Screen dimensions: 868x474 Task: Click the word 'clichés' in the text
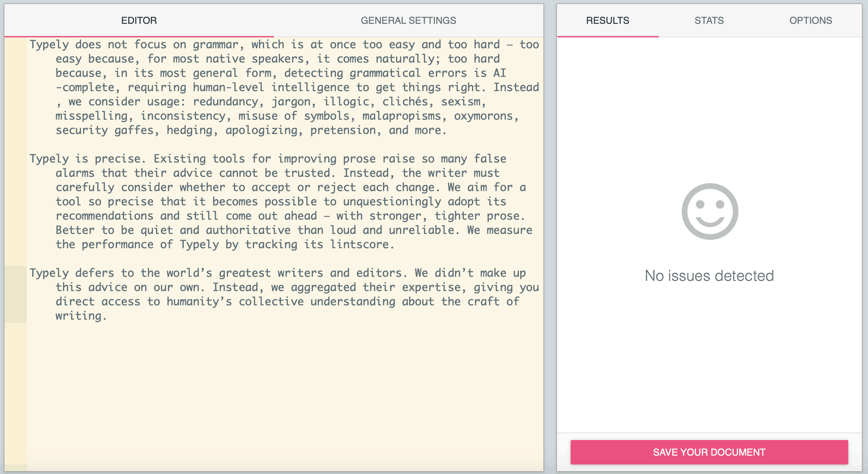click(x=405, y=102)
